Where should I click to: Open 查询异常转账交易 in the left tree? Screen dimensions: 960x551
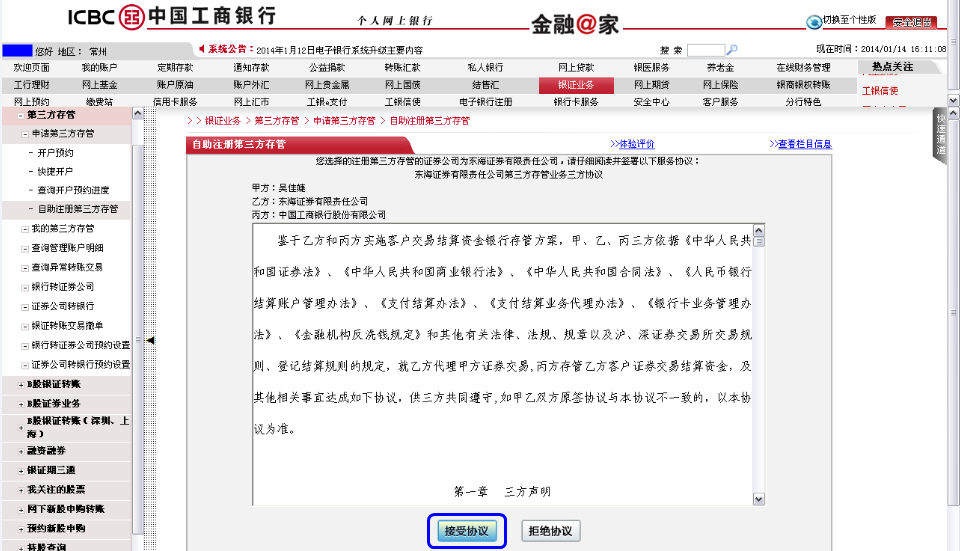pyautogui.click(x=67, y=268)
